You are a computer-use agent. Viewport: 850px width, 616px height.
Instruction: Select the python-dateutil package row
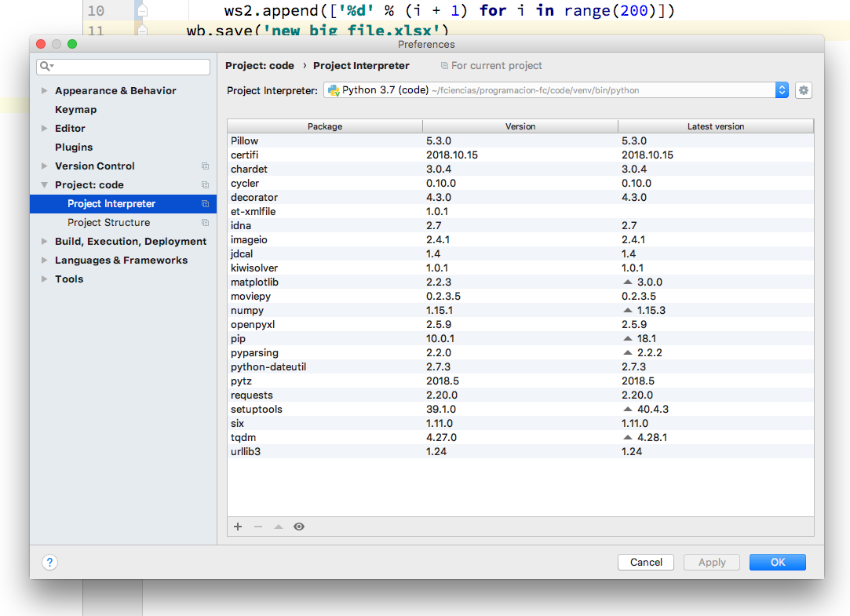pos(520,366)
